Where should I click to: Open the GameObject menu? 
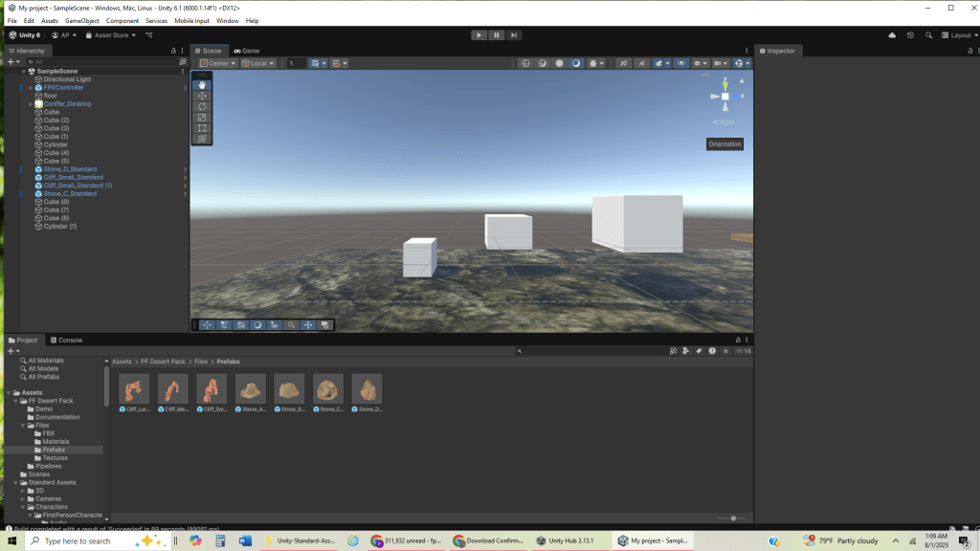point(82,20)
